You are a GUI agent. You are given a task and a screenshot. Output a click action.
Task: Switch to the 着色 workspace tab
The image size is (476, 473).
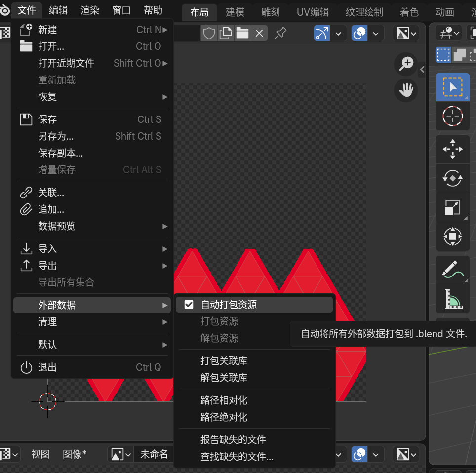[409, 12]
